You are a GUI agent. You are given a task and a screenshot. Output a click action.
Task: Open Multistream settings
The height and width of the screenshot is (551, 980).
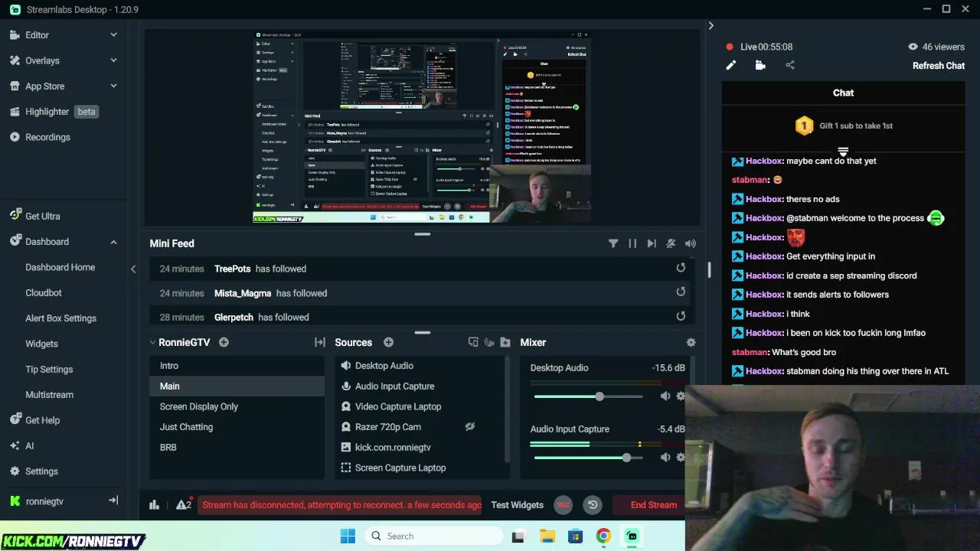[x=49, y=395]
